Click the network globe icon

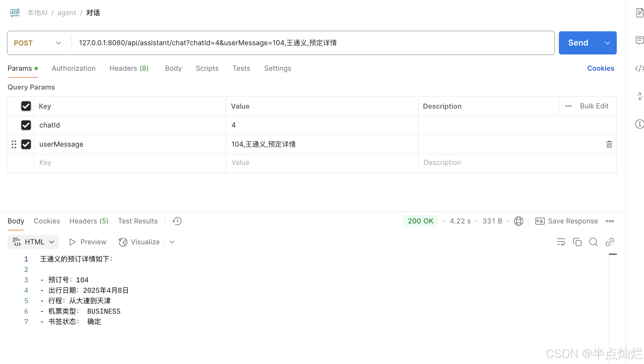(518, 221)
